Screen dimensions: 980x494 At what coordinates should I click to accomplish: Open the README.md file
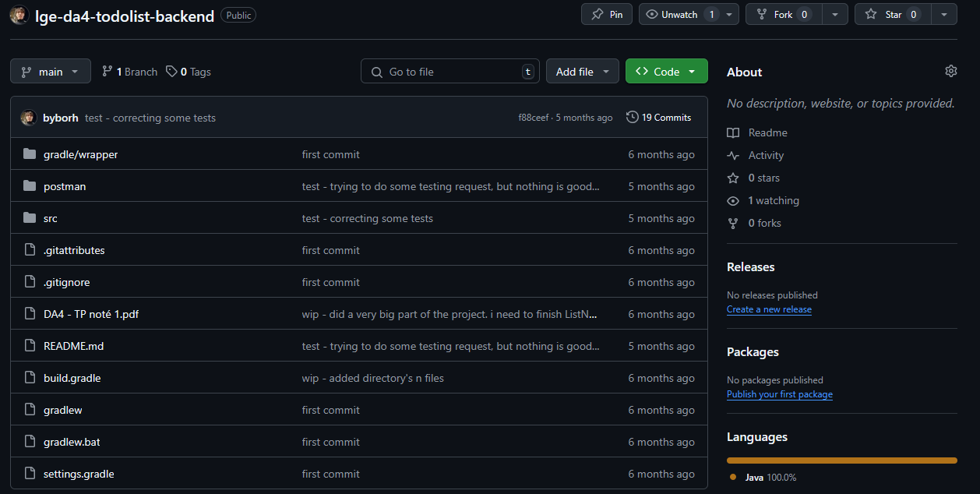coord(73,346)
